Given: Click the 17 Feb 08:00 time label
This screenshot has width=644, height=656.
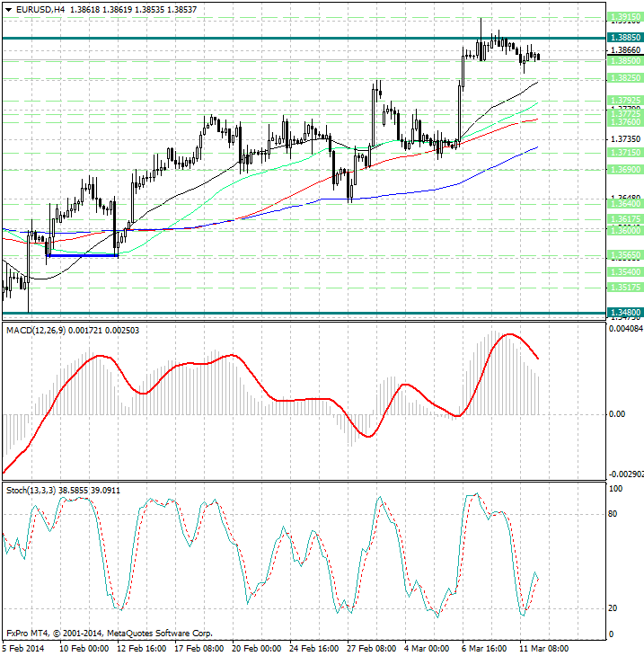Looking at the screenshot, I should point(199,649).
